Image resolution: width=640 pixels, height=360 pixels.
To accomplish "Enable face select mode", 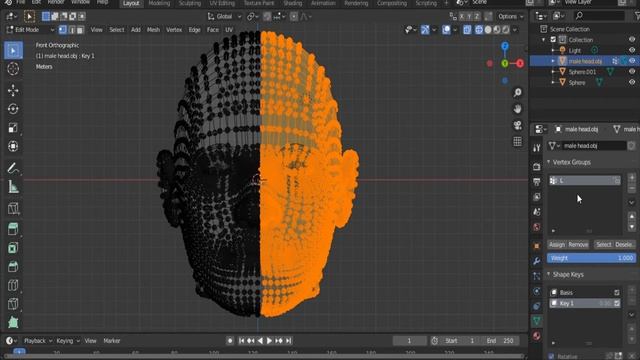I will [x=80, y=30].
